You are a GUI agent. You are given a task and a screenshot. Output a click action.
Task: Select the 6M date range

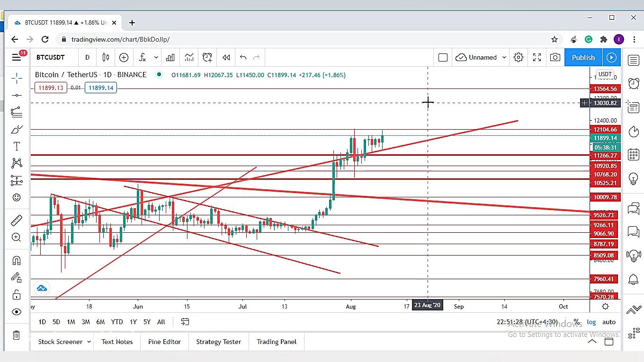(x=100, y=322)
